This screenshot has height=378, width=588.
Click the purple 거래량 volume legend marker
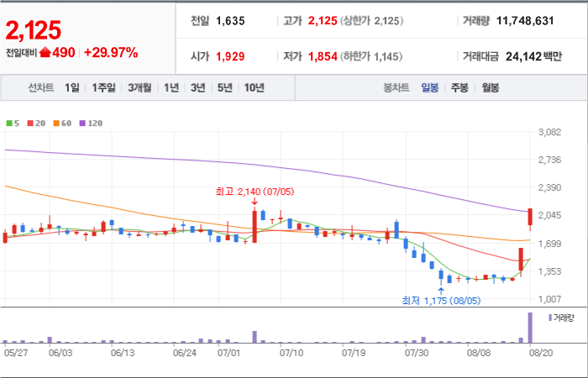(x=550, y=318)
